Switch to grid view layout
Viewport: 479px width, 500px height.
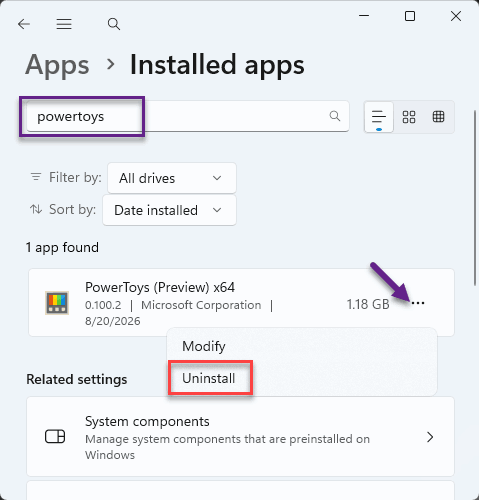point(409,117)
